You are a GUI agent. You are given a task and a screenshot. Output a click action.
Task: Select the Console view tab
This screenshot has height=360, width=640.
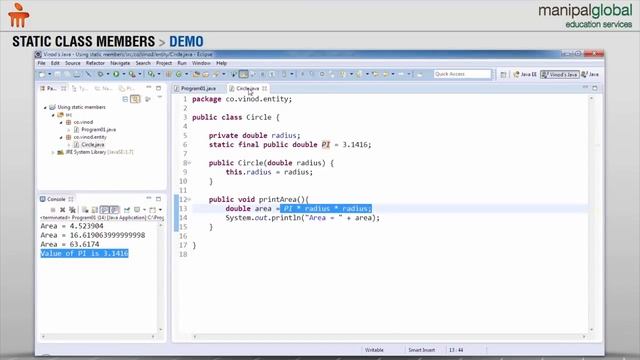[56, 199]
